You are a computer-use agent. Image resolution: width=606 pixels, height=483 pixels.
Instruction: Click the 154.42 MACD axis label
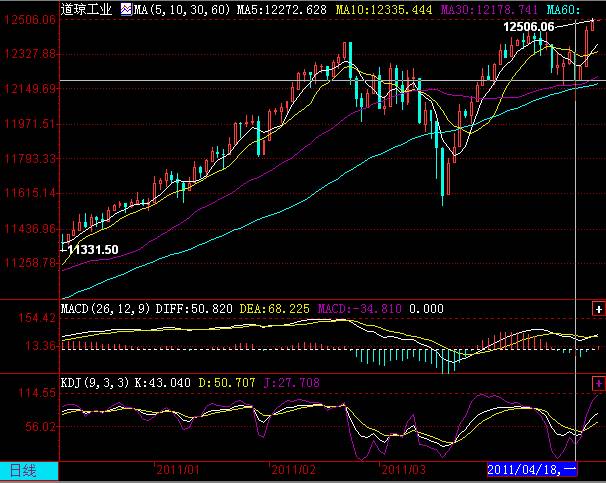click(x=37, y=318)
